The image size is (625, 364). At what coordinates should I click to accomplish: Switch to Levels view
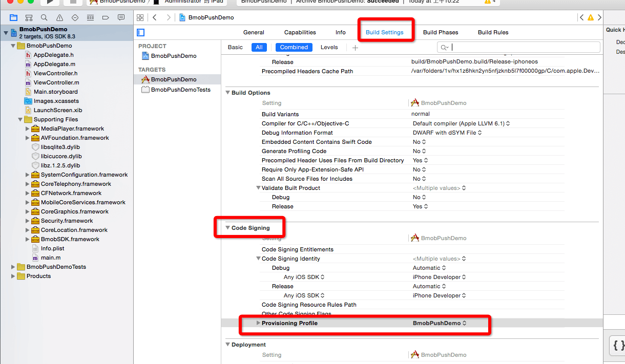coord(329,47)
